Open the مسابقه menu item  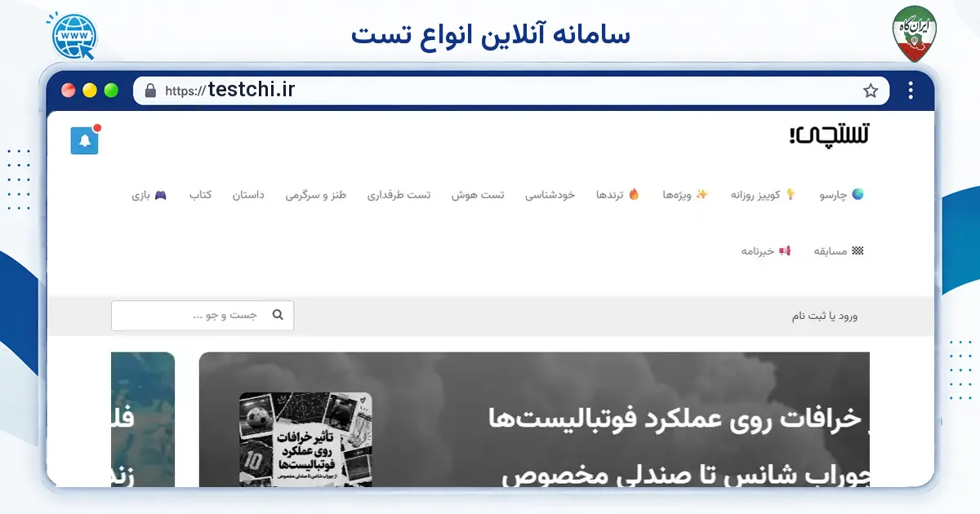point(839,250)
